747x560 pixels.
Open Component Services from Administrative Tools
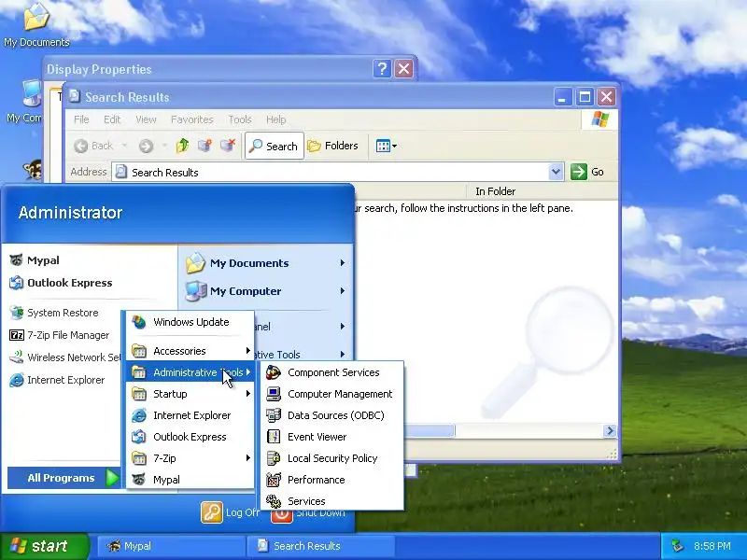tap(332, 372)
